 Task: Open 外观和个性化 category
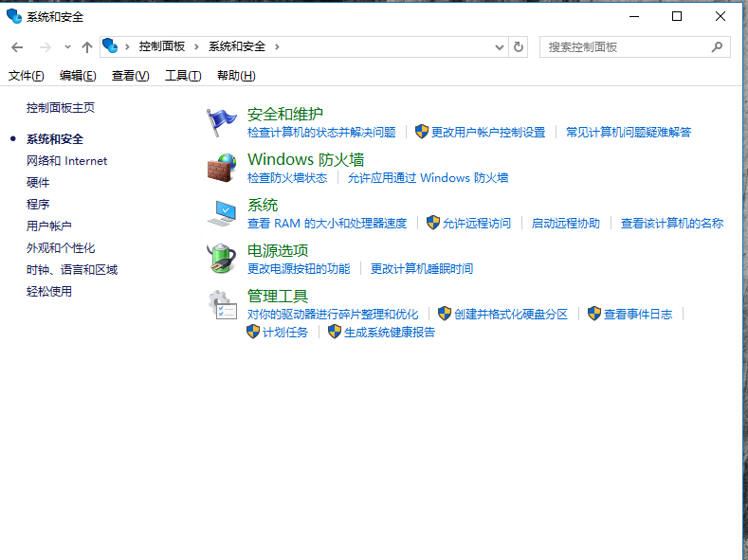tap(61, 248)
